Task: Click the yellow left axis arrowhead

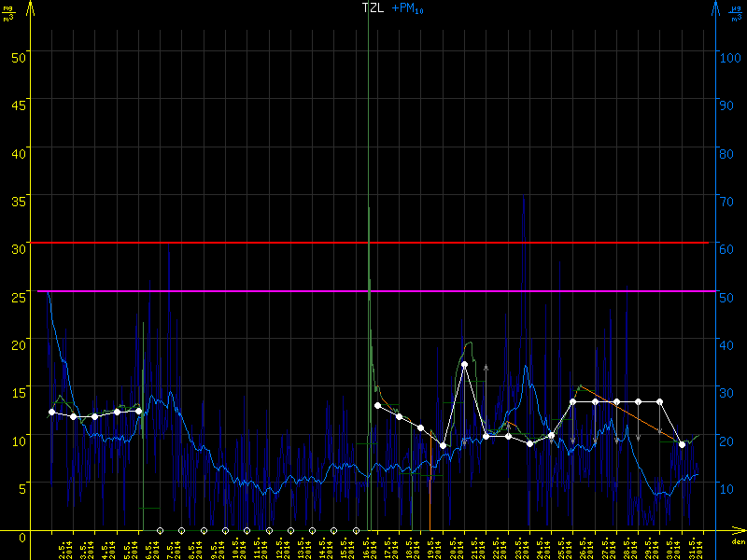Action: [x=31, y=7]
